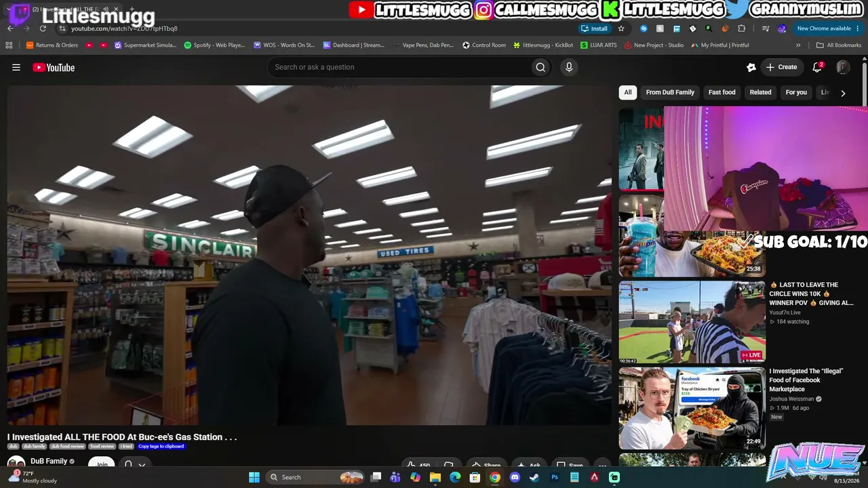This screenshot has width=868, height=488.
Task: Select the From DuB Family chip
Action: pos(670,92)
